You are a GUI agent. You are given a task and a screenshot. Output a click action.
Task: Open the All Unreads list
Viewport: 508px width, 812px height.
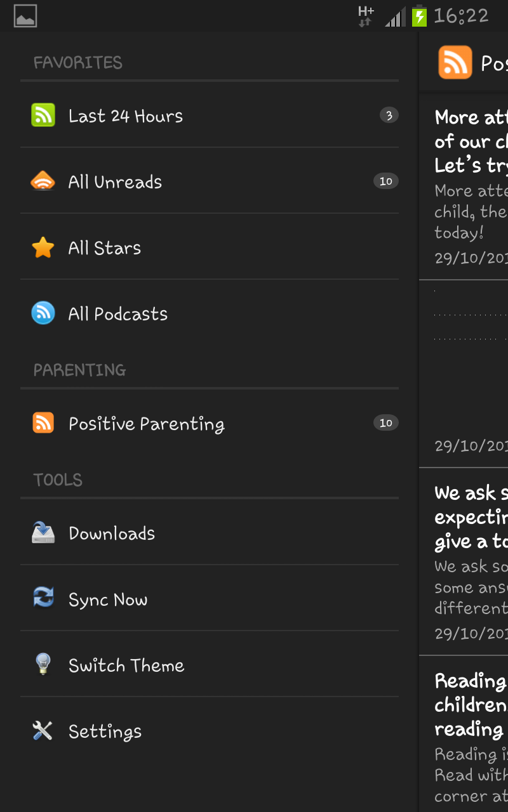(x=115, y=182)
